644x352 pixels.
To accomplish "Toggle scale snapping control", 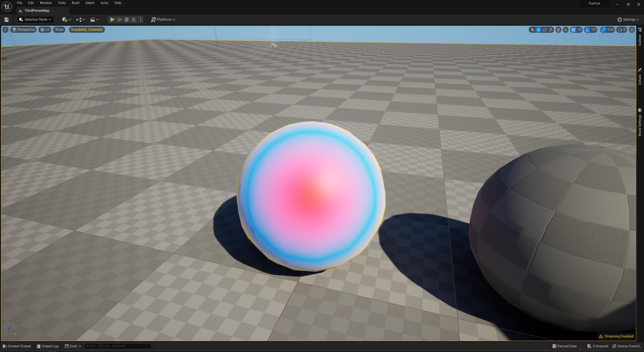I will pos(603,30).
